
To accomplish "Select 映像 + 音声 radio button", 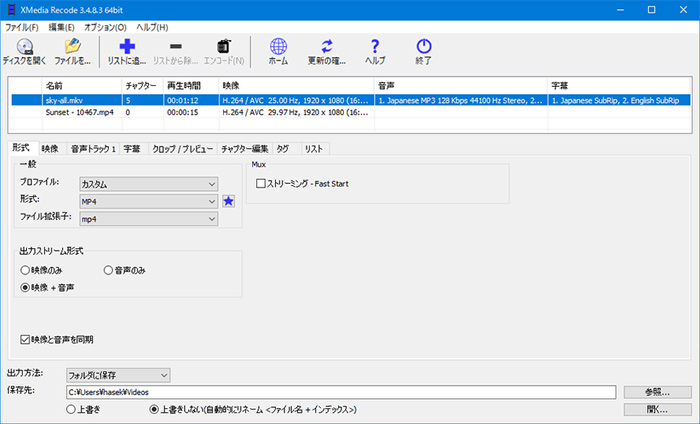I will [25, 287].
